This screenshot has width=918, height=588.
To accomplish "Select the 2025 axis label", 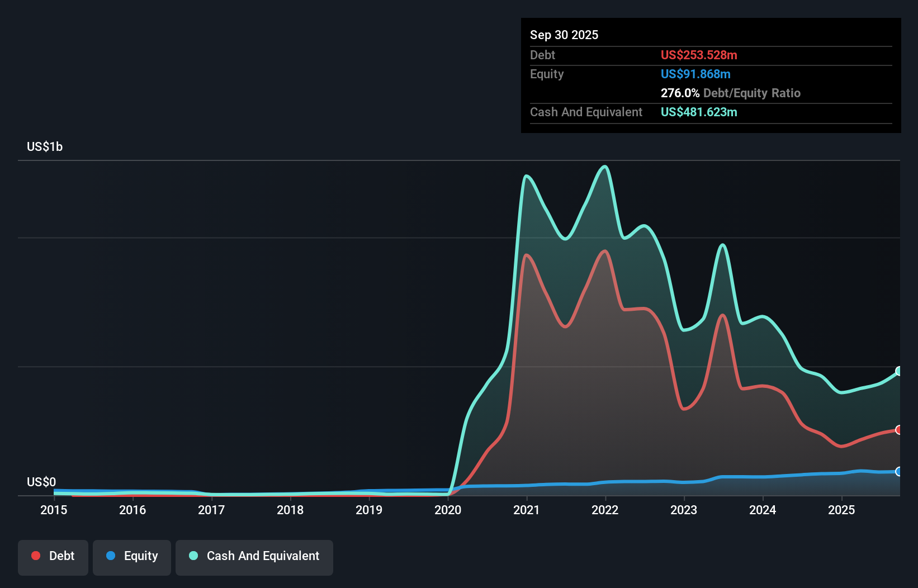I will coord(842,510).
